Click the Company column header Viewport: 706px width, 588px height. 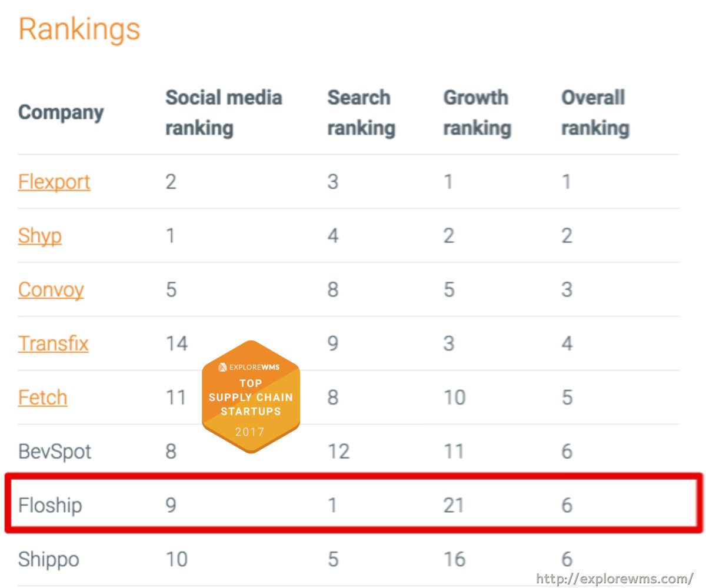pyautogui.click(x=61, y=112)
